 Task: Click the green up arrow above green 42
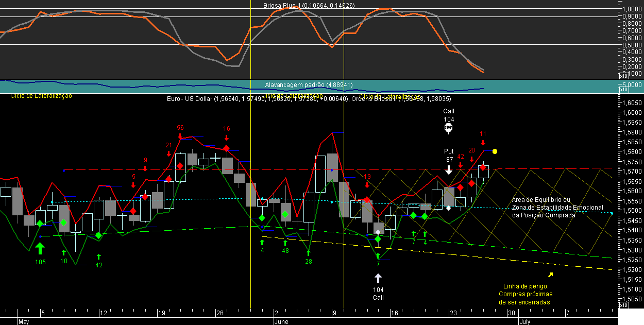click(x=99, y=256)
